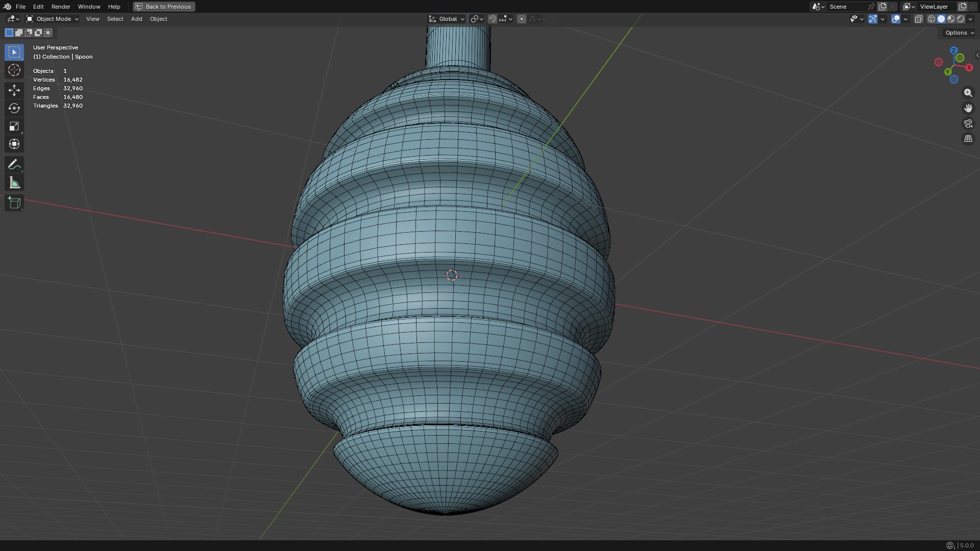The height and width of the screenshot is (551, 980).
Task: Open the editor type selector button
Action: (x=12, y=19)
